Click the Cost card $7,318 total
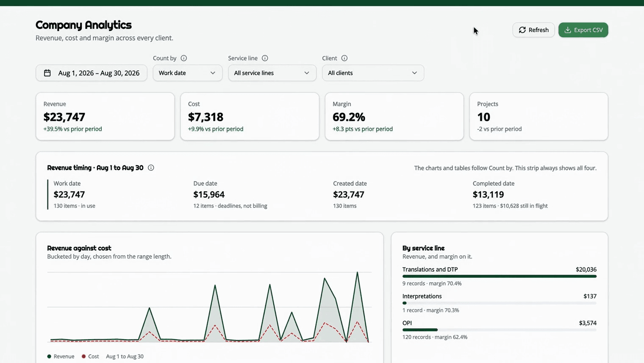Image resolution: width=644 pixels, height=363 pixels. [x=205, y=117]
